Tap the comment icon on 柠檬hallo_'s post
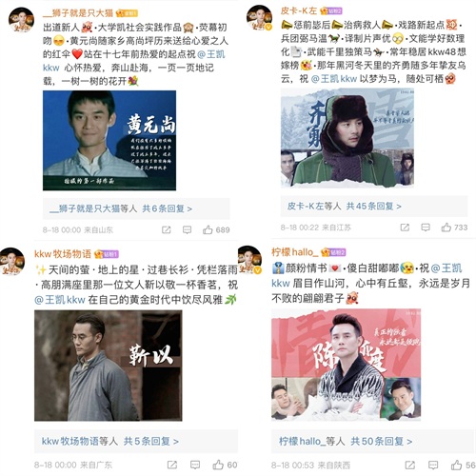 point(433,466)
